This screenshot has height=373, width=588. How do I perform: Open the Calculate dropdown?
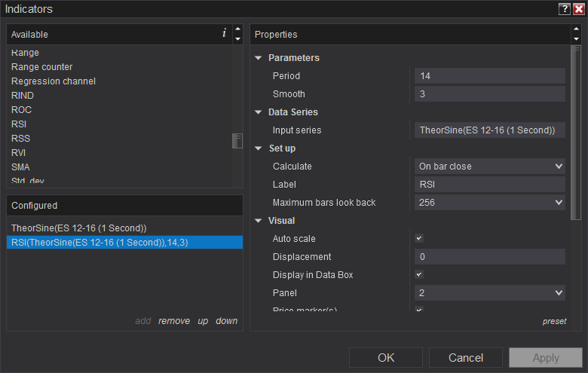coord(489,166)
